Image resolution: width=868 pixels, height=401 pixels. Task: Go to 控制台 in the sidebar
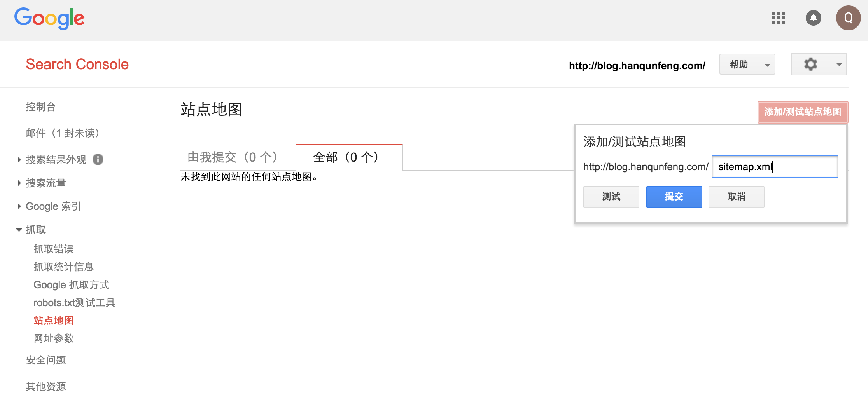click(41, 107)
